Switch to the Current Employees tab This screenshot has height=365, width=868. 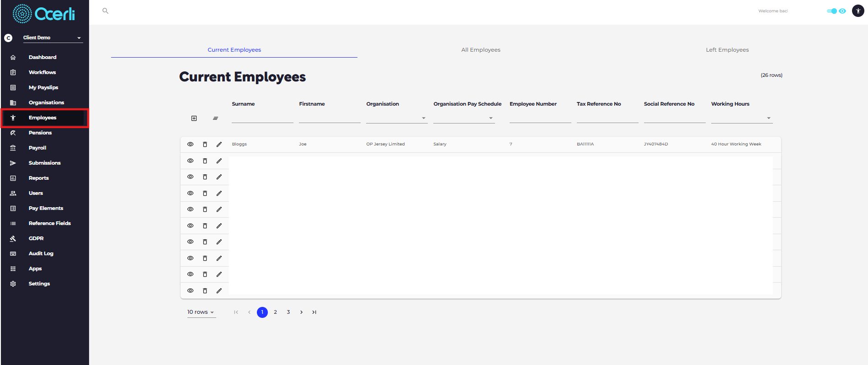pyautogui.click(x=234, y=50)
